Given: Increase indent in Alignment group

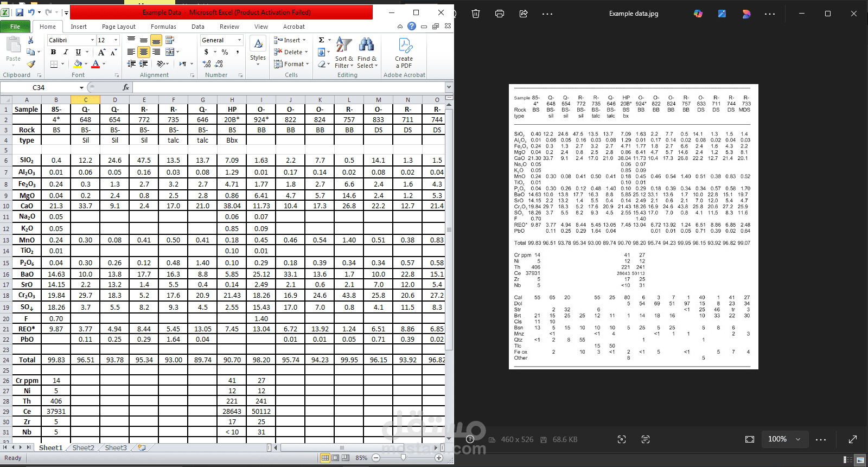Looking at the screenshot, I should pyautogui.click(x=144, y=64).
